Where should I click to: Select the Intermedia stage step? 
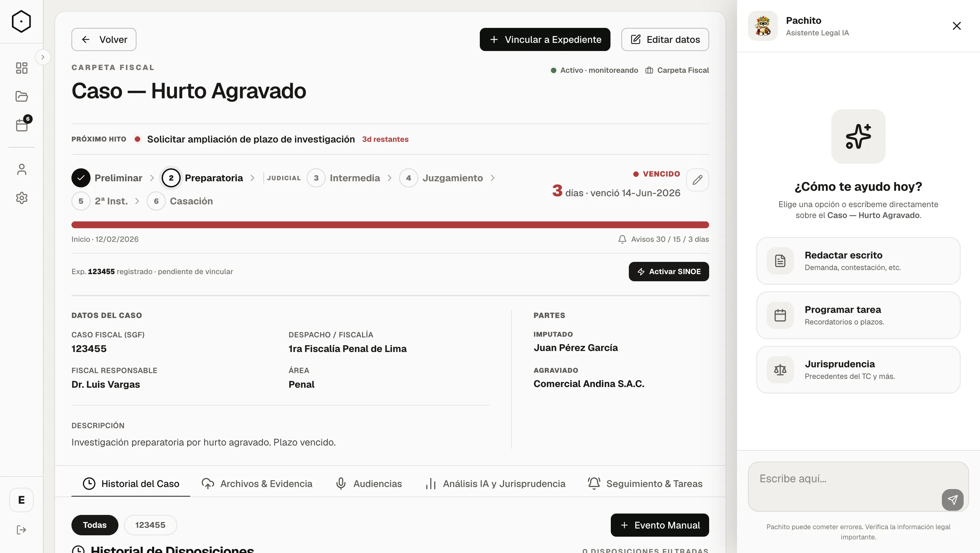[x=344, y=178]
